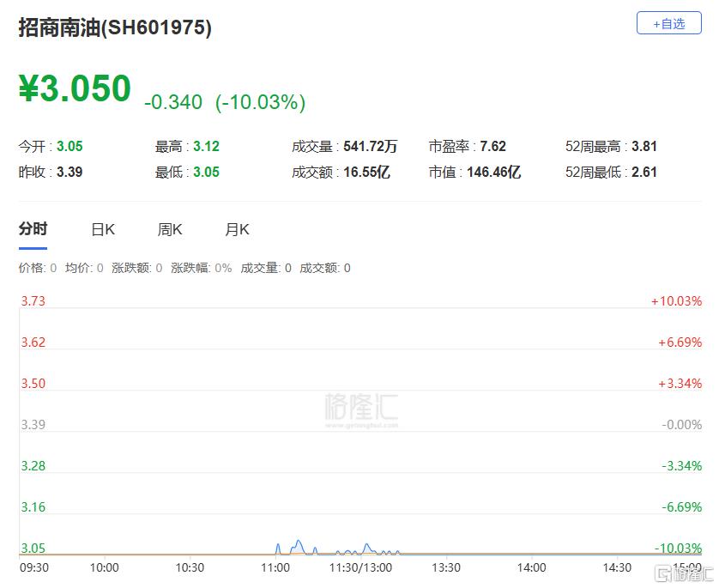This screenshot has height=588, width=719.
Task: Click the 市值 market cap 146.46亿
Action: (494, 172)
